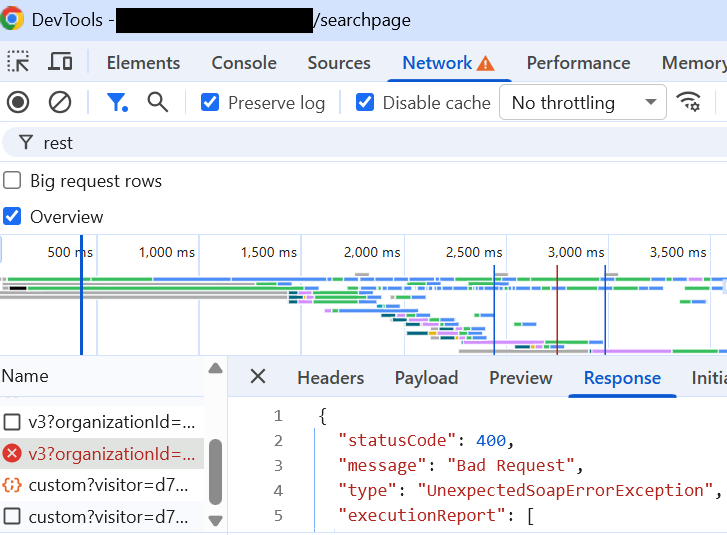Select the Response tab
This screenshot has height=535, width=727.
622,378
